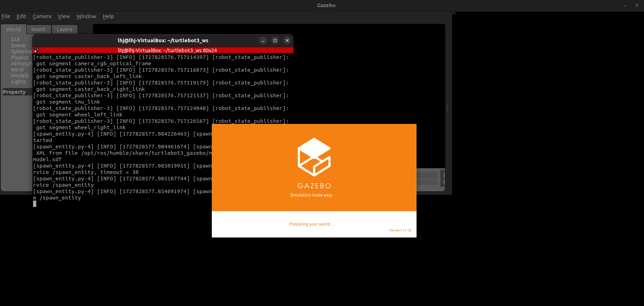Click 'Simulation made easy' tagline
Image resolution: width=644 pixels, height=306 pixels.
[311, 195]
